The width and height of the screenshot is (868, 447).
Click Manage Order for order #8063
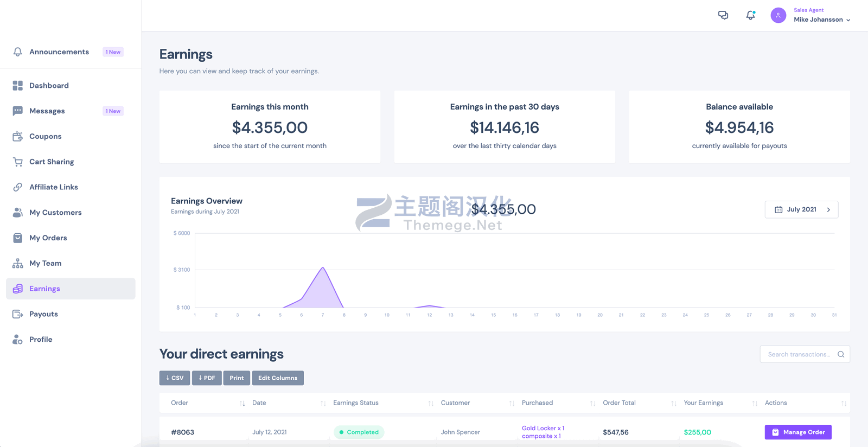point(798,432)
